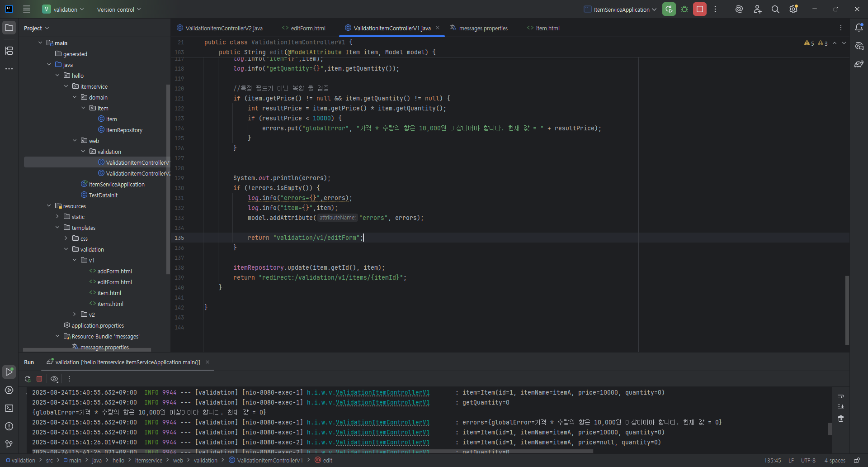
Task: Clear all console output trash icon
Action: [x=841, y=419]
